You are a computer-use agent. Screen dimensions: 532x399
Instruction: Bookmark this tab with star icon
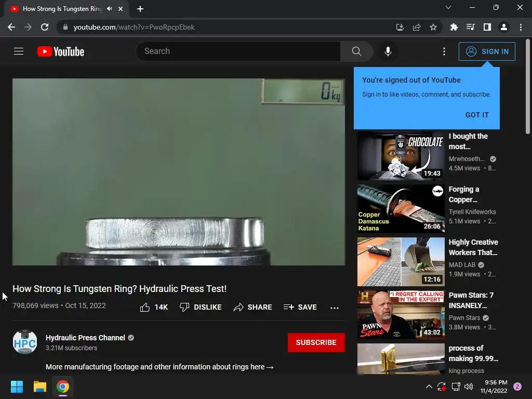[x=433, y=27]
